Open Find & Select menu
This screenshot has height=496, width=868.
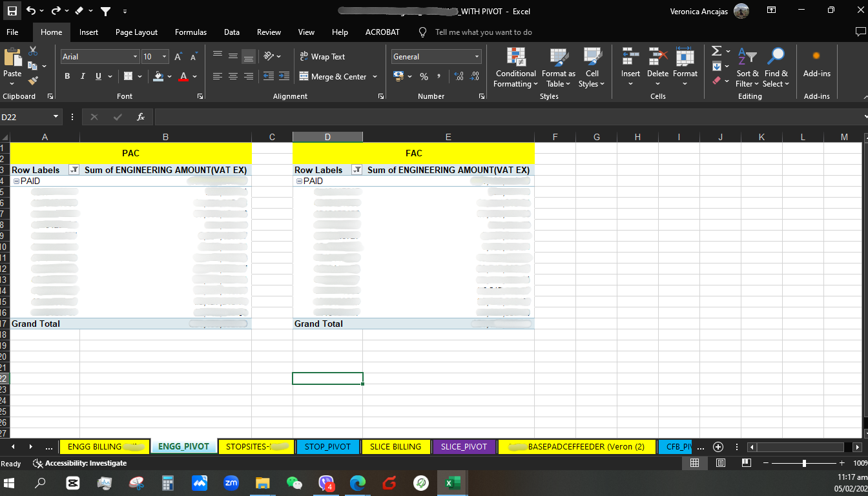pyautogui.click(x=776, y=67)
